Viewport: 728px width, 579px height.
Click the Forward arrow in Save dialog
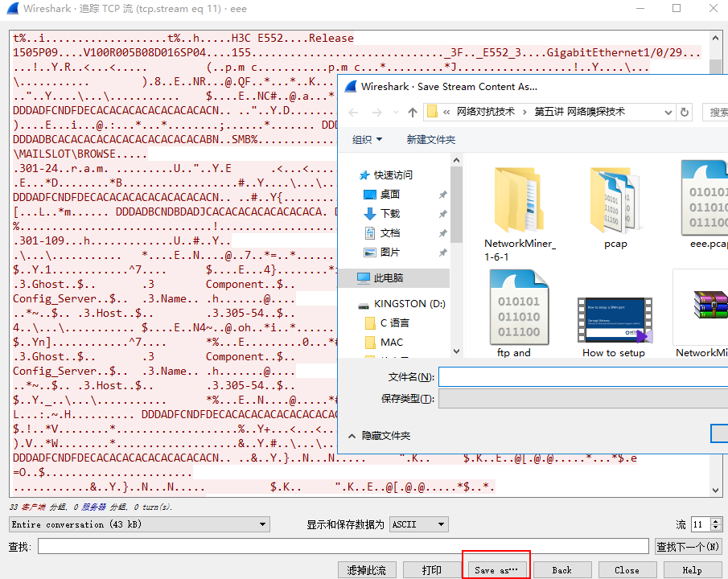tap(377, 113)
